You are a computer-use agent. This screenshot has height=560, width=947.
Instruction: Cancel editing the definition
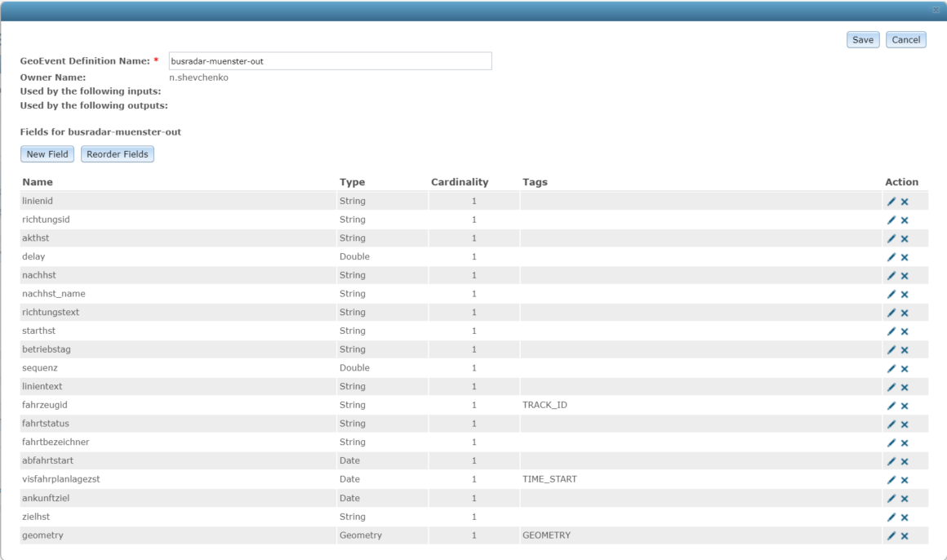[906, 40]
